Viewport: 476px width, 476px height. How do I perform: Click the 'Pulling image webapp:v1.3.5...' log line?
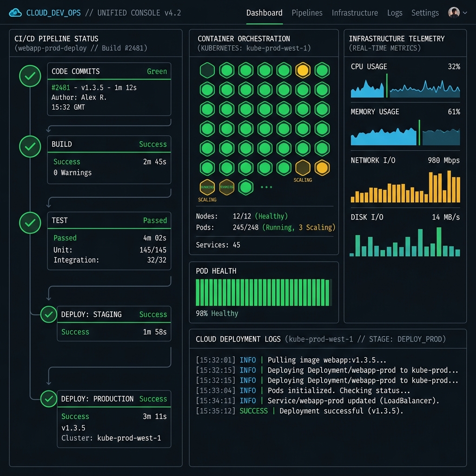(291, 360)
